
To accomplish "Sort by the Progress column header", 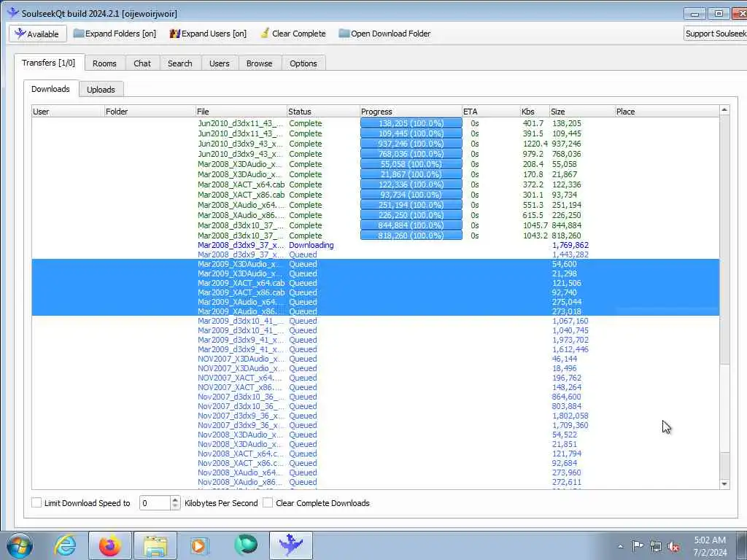I will coord(411,112).
